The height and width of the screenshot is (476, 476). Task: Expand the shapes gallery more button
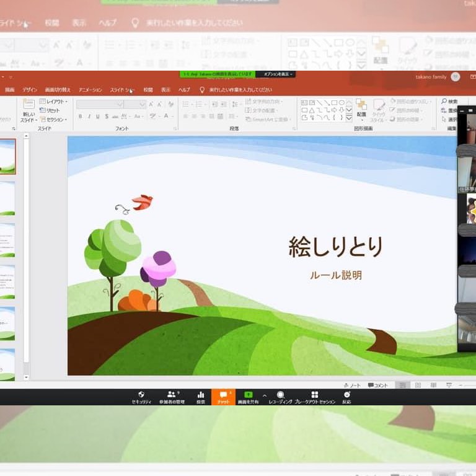pyautogui.click(x=349, y=118)
